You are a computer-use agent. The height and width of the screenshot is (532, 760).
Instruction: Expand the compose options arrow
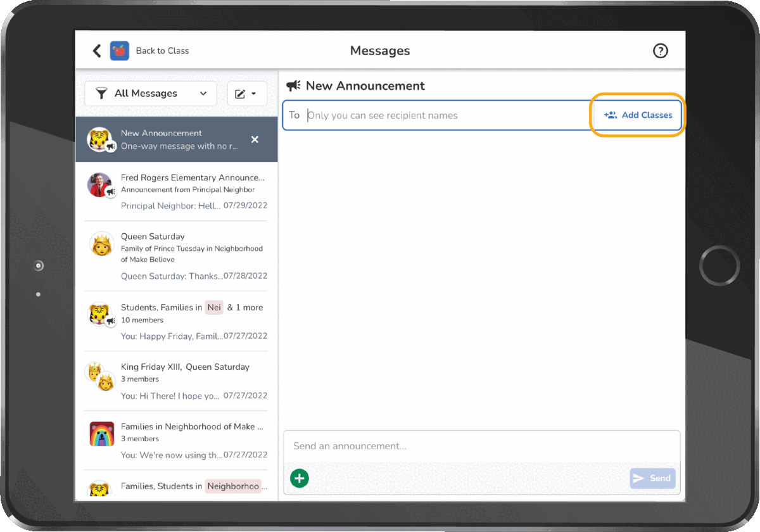[253, 93]
